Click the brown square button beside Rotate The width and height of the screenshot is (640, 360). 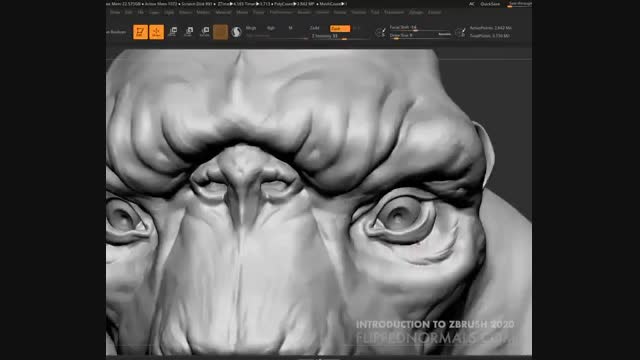(x=220, y=32)
